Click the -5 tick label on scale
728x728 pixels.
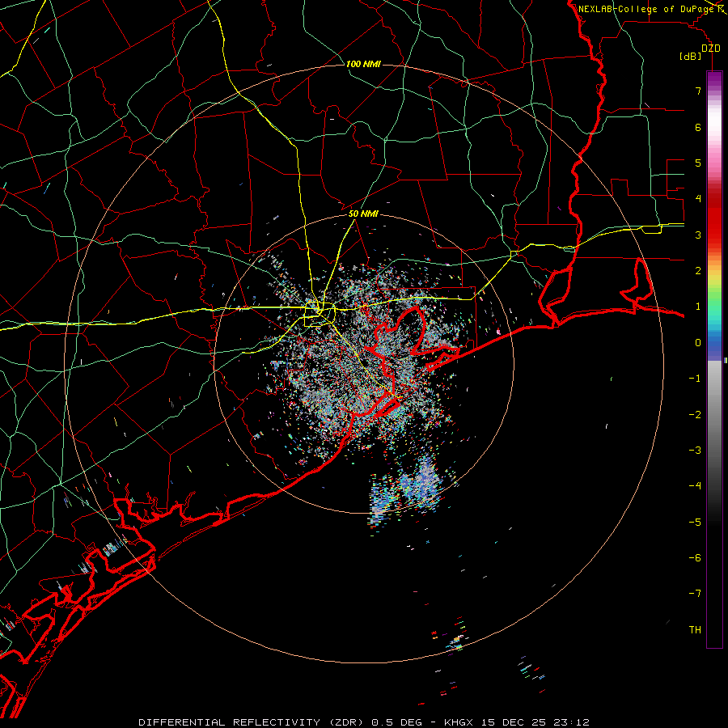point(695,523)
